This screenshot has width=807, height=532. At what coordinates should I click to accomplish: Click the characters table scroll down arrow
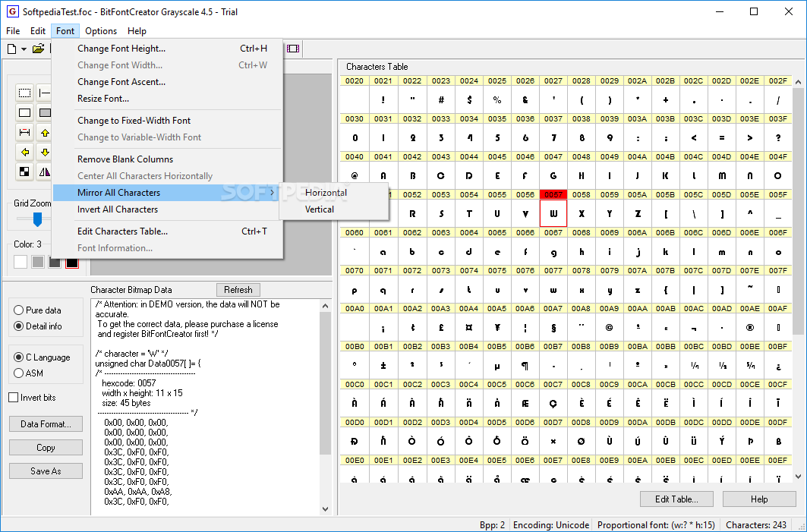tap(798, 477)
